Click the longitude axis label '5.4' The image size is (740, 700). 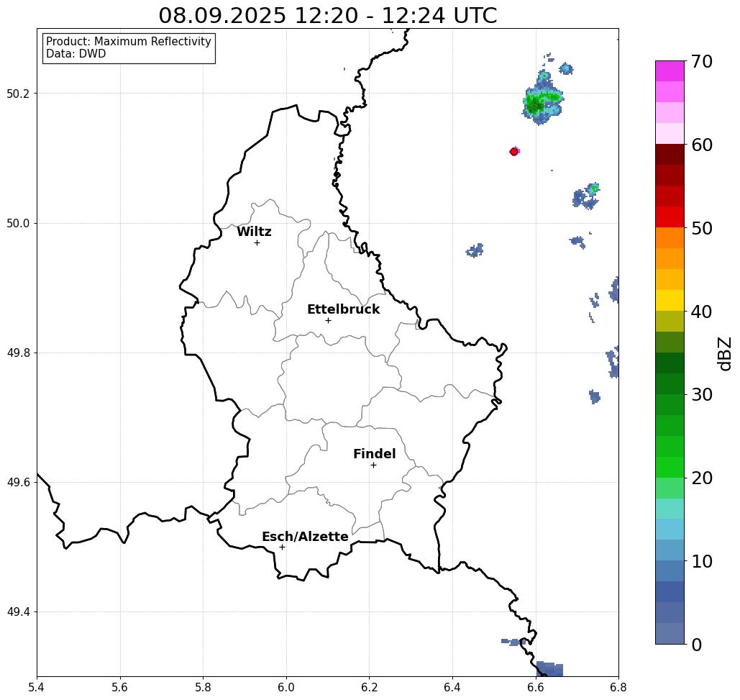click(x=37, y=687)
